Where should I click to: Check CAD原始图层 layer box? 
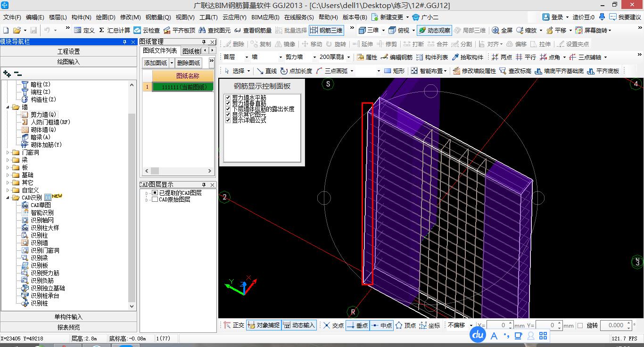[x=155, y=199]
